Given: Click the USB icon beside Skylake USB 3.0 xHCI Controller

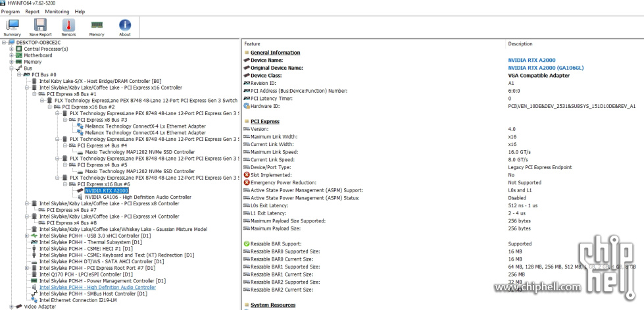Looking at the screenshot, I should tap(34, 236).
